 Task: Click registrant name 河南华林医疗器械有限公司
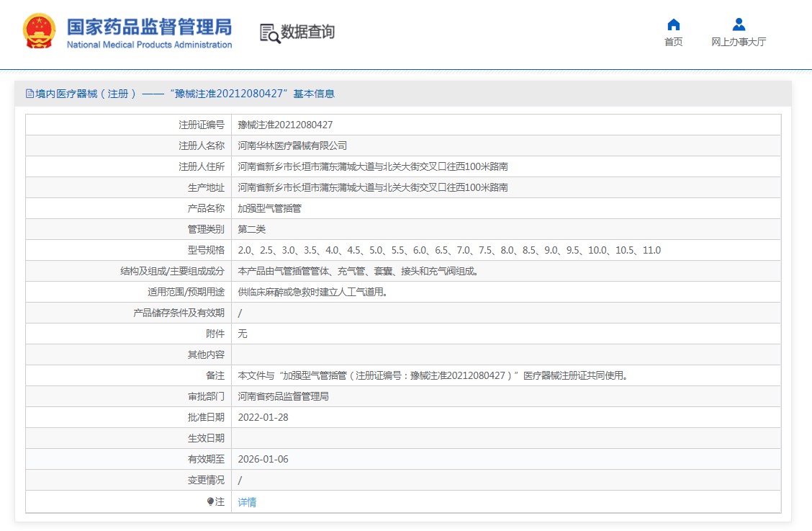pyautogui.click(x=292, y=146)
